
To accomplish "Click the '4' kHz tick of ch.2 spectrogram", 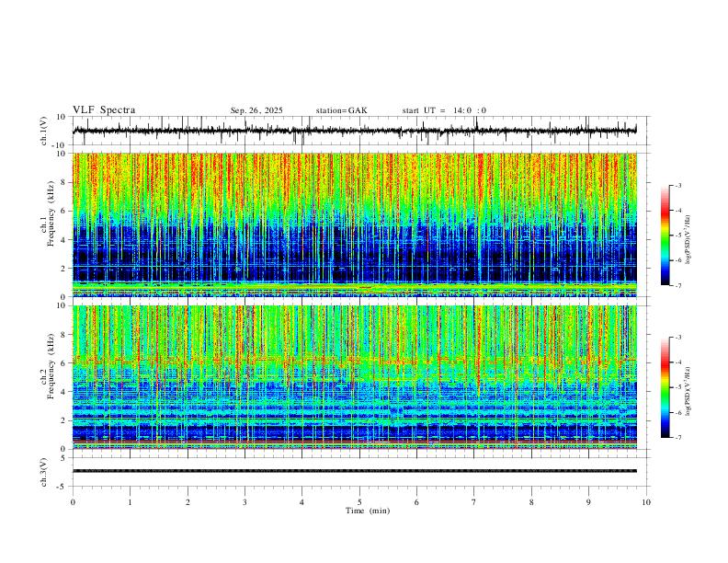I will pyautogui.click(x=63, y=392).
